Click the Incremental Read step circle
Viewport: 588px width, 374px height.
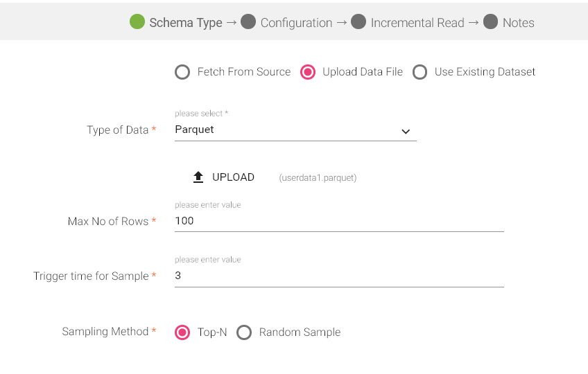pos(358,22)
